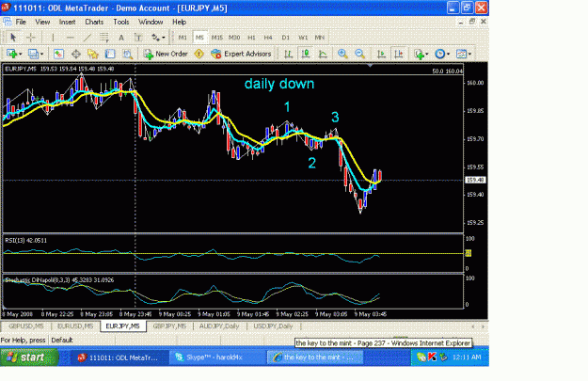Open the Strategy Tester magnifier icon
This screenshot has width=588, height=381.
click(128, 54)
